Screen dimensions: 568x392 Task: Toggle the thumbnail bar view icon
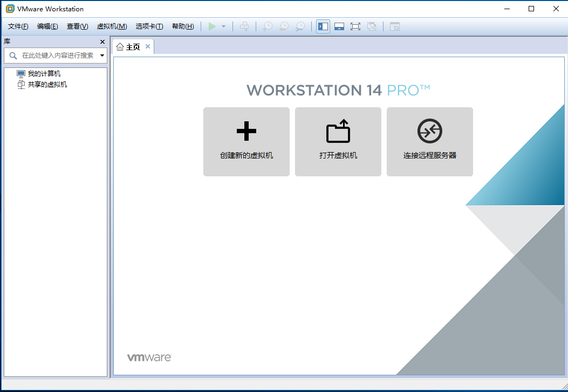pos(339,26)
